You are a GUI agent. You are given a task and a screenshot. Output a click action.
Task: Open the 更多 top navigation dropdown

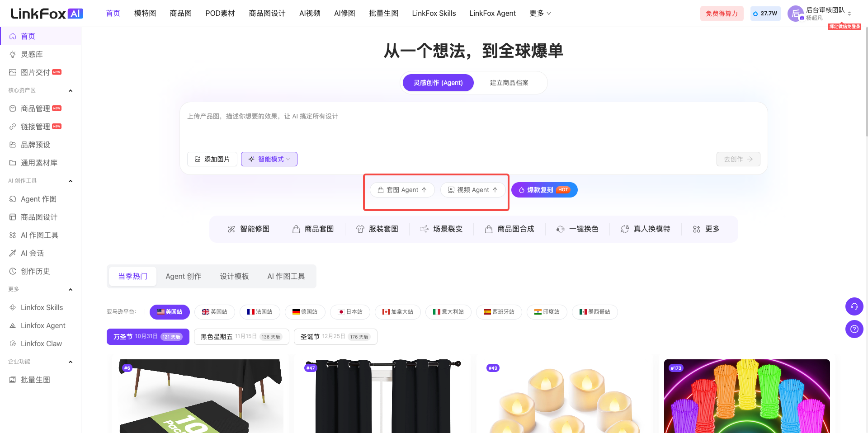tap(540, 14)
